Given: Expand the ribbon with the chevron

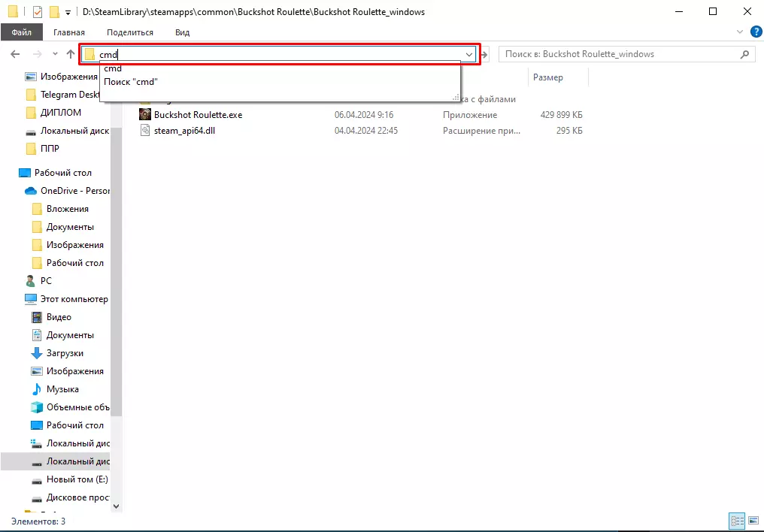Looking at the screenshot, I should pos(740,32).
